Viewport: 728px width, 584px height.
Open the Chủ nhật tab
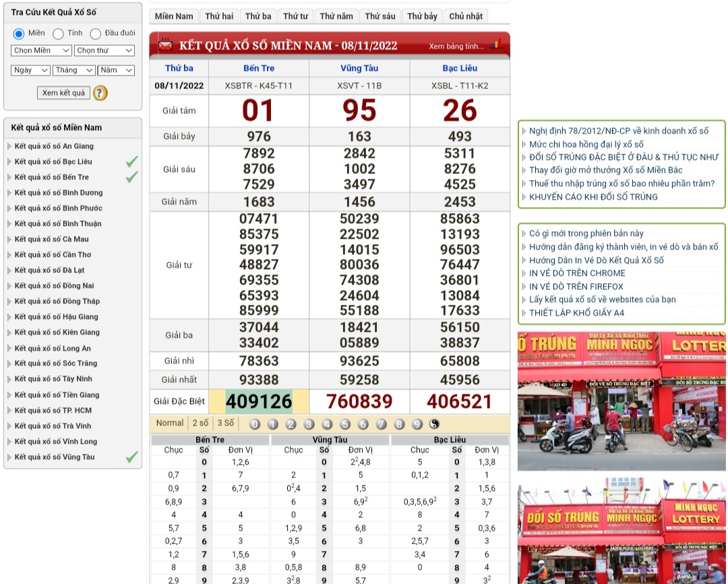(x=466, y=16)
